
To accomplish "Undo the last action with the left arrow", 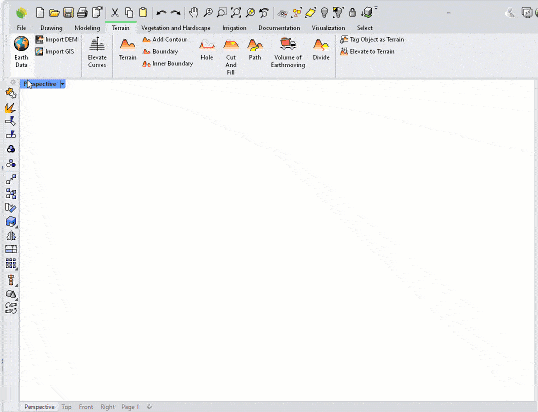I will [x=161, y=13].
